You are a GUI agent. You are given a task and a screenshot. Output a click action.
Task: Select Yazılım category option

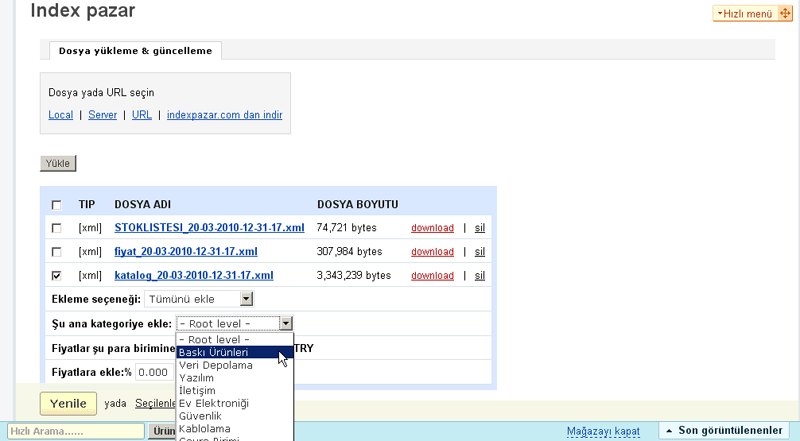(235, 378)
